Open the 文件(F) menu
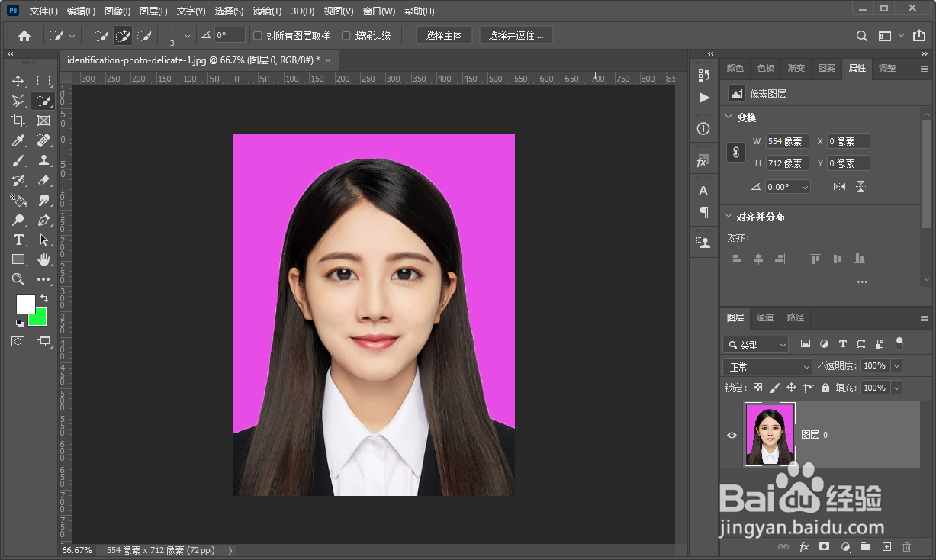Screen dimensions: 936x560 43,11
